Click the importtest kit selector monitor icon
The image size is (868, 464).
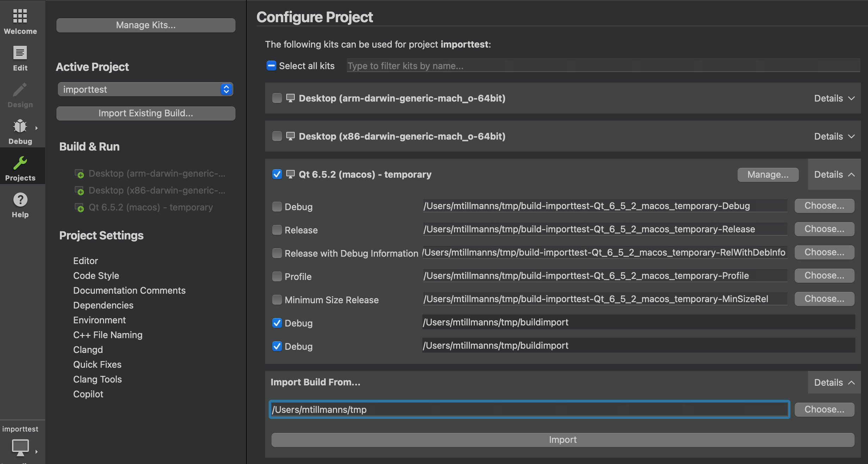(20, 447)
